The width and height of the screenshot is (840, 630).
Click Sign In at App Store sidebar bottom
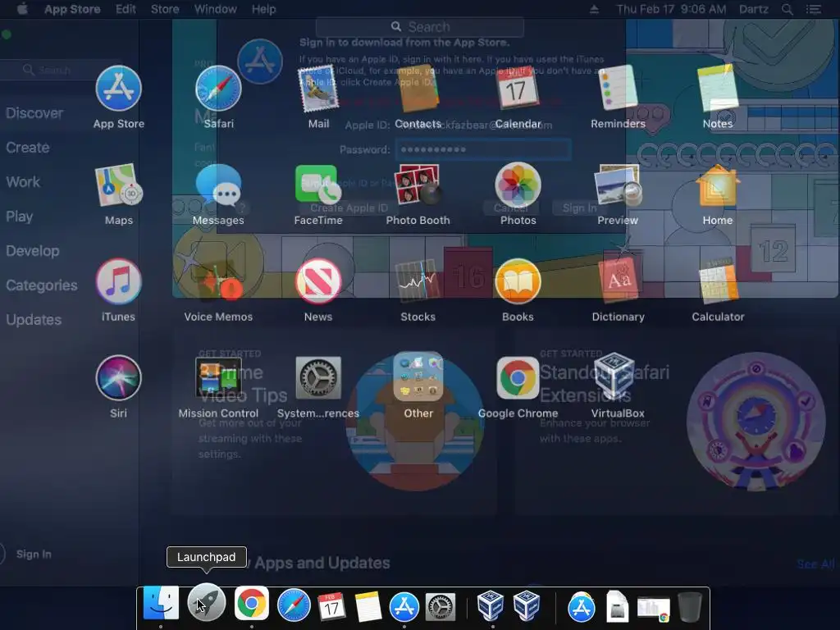(x=34, y=554)
